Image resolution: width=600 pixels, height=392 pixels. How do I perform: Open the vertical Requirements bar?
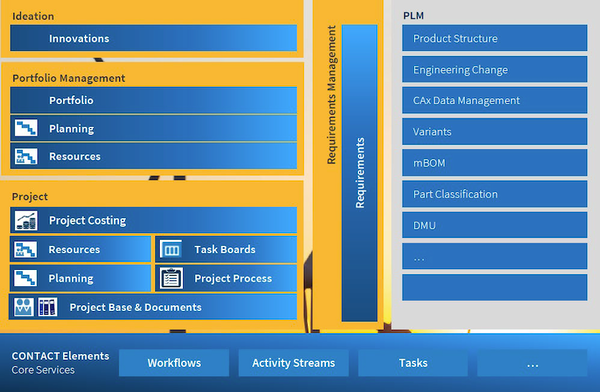click(x=359, y=173)
